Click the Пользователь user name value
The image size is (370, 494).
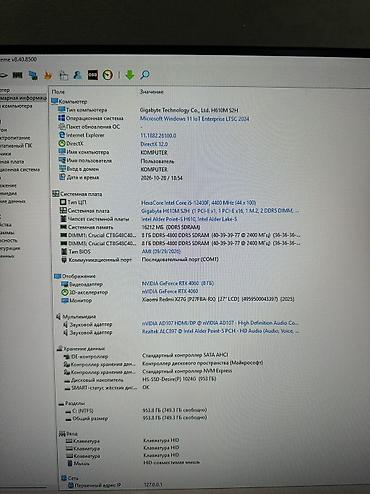[x=157, y=161]
